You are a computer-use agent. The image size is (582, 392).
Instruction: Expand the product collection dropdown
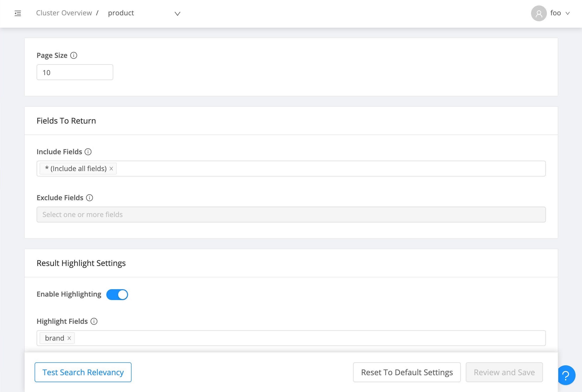pyautogui.click(x=177, y=14)
